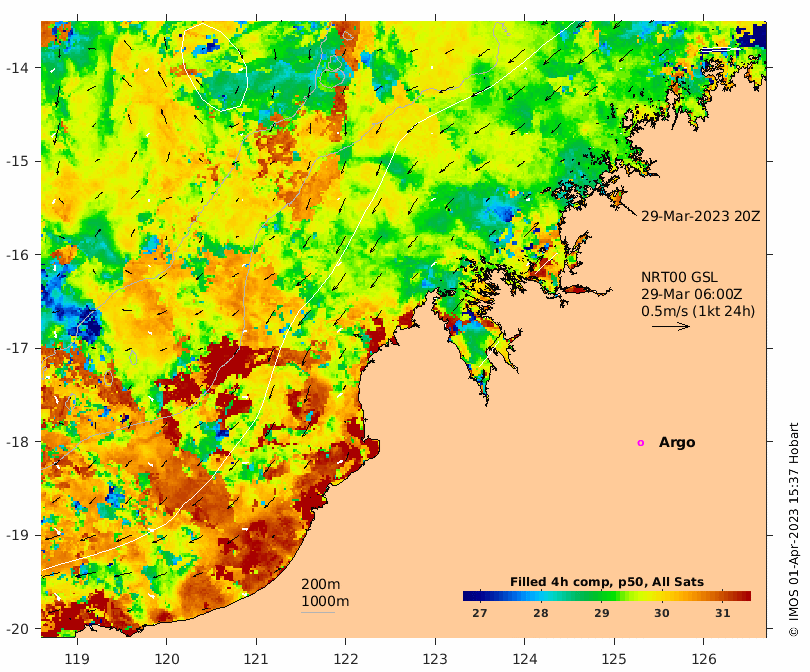Click the longitude label 121

(256, 659)
